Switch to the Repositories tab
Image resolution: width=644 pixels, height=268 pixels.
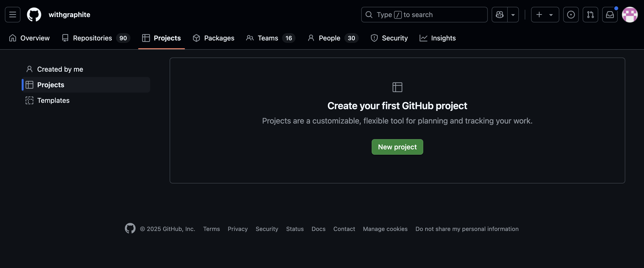pos(92,38)
